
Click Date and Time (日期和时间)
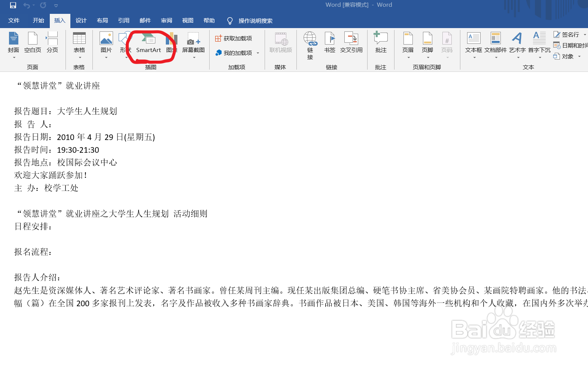pyautogui.click(x=570, y=45)
